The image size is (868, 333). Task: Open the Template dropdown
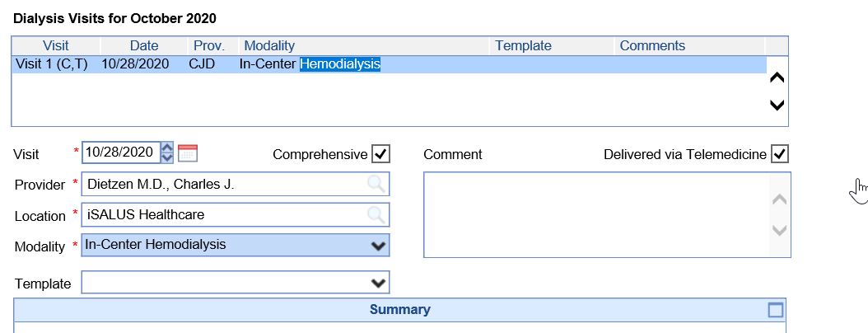click(378, 283)
